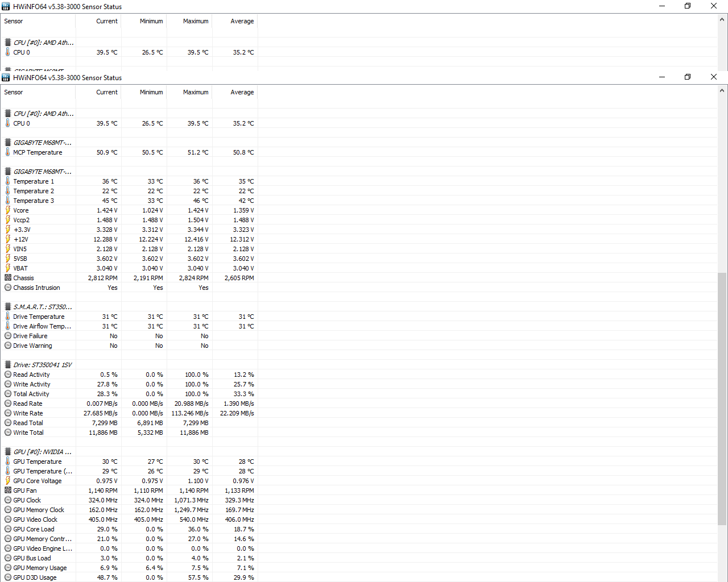Click the circle icon next to GPU D3D Usage
Viewport: 728px width, 582px height.
(8, 577)
